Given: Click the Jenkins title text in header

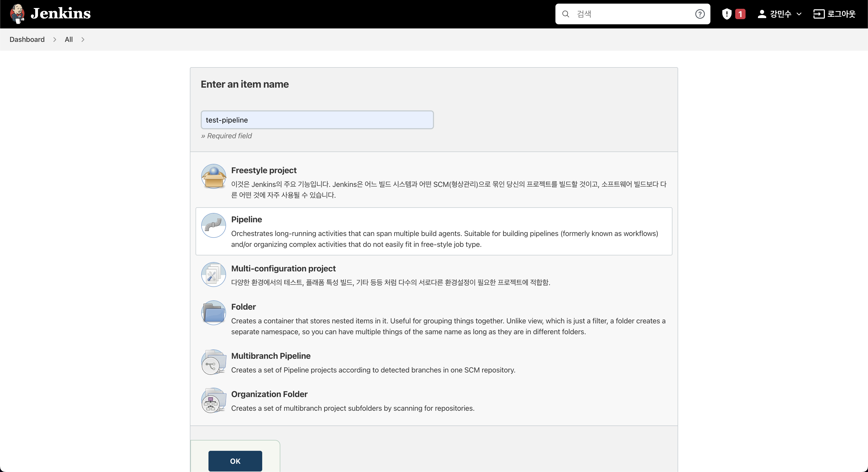Looking at the screenshot, I should pyautogui.click(x=61, y=14).
